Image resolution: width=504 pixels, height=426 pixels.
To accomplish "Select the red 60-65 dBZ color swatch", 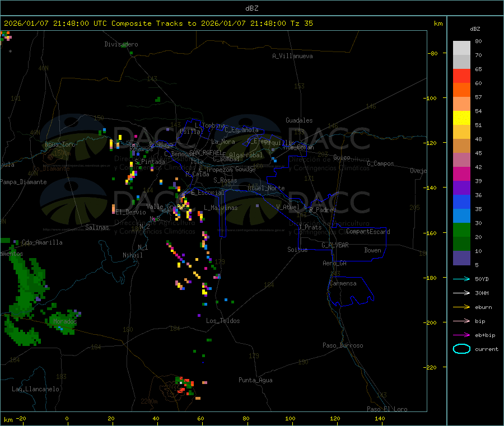I will coord(461,76).
